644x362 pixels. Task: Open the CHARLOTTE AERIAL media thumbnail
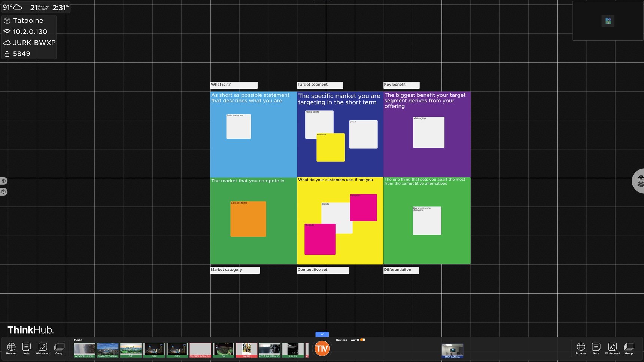[107, 350]
